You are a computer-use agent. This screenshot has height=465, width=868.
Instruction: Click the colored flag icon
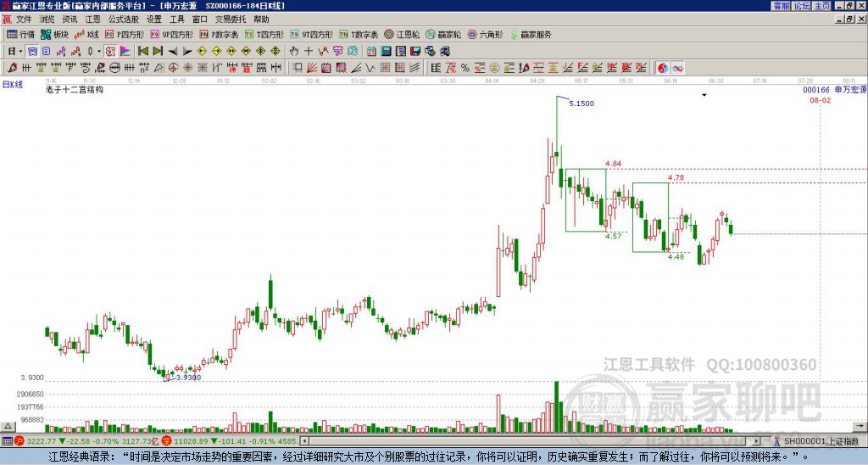coord(125,51)
